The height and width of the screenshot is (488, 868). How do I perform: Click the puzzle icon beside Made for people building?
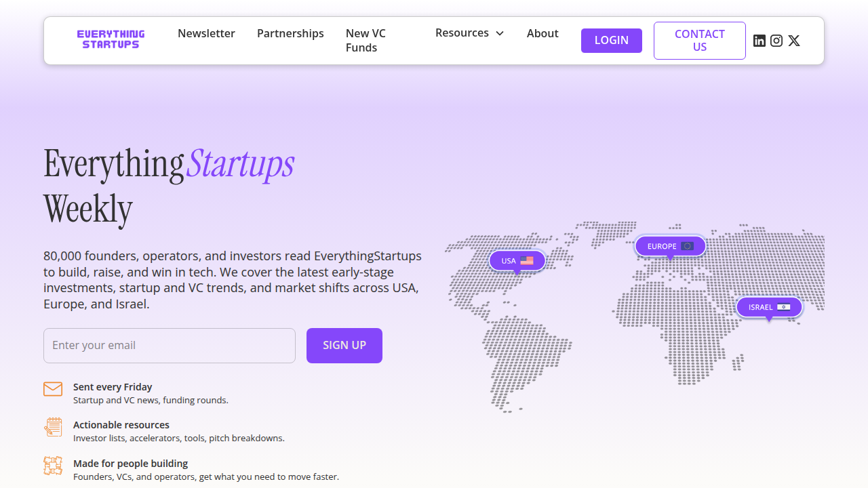[x=53, y=466]
